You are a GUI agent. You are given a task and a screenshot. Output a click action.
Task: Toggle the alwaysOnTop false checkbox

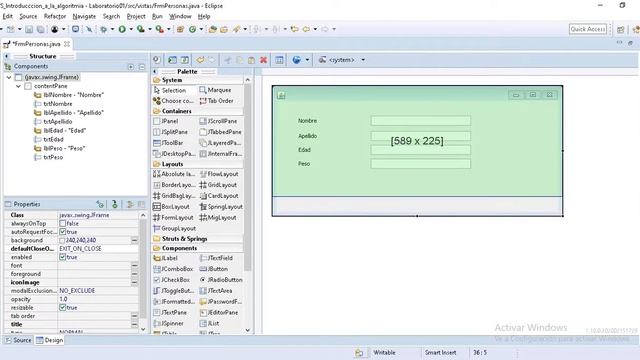point(62,223)
